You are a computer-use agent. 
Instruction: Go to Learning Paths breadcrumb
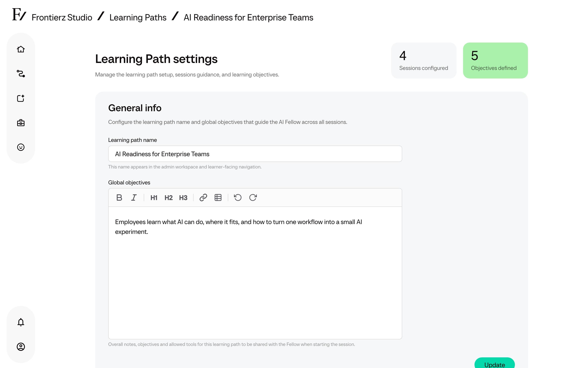pyautogui.click(x=138, y=18)
